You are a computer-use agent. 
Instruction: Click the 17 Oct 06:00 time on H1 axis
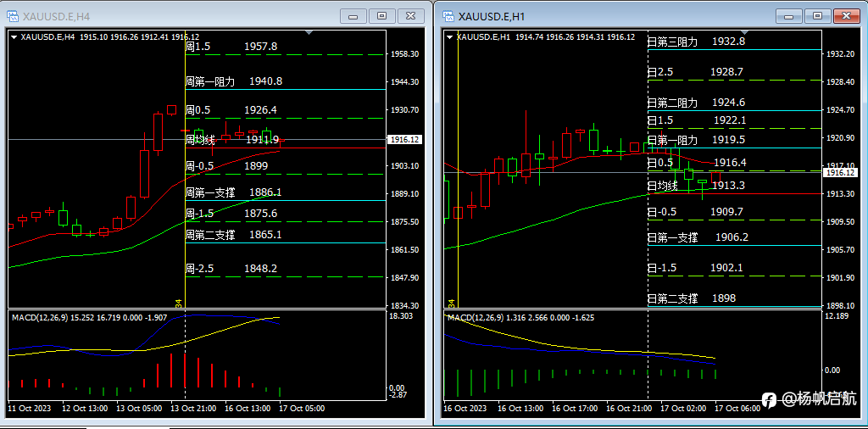point(738,409)
